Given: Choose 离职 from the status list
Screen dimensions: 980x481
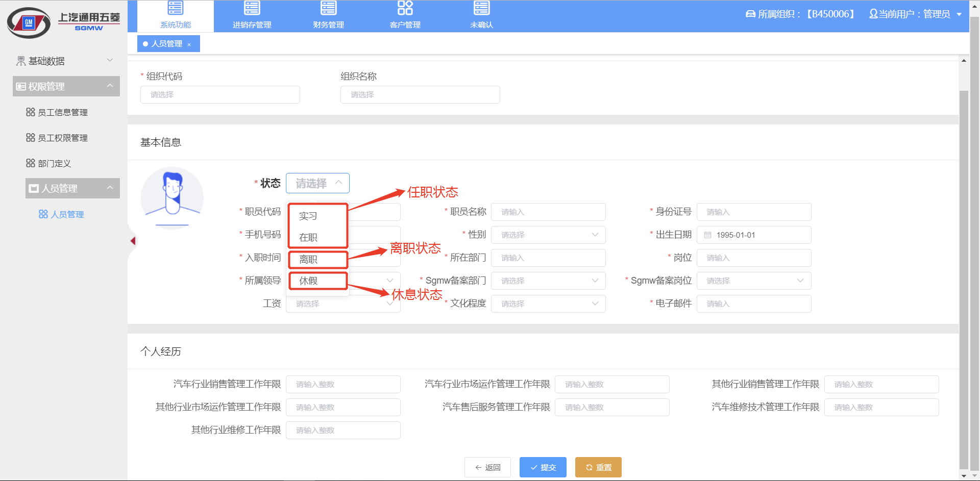Looking at the screenshot, I should coord(317,260).
